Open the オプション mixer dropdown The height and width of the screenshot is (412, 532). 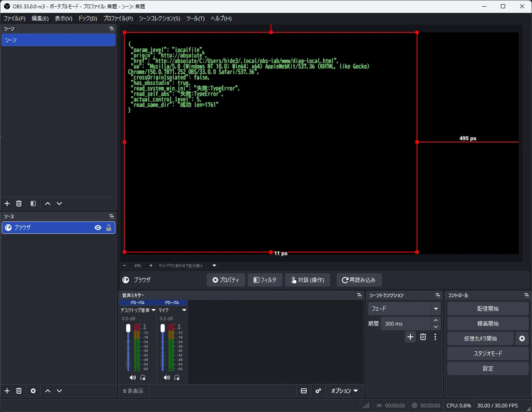(x=344, y=391)
